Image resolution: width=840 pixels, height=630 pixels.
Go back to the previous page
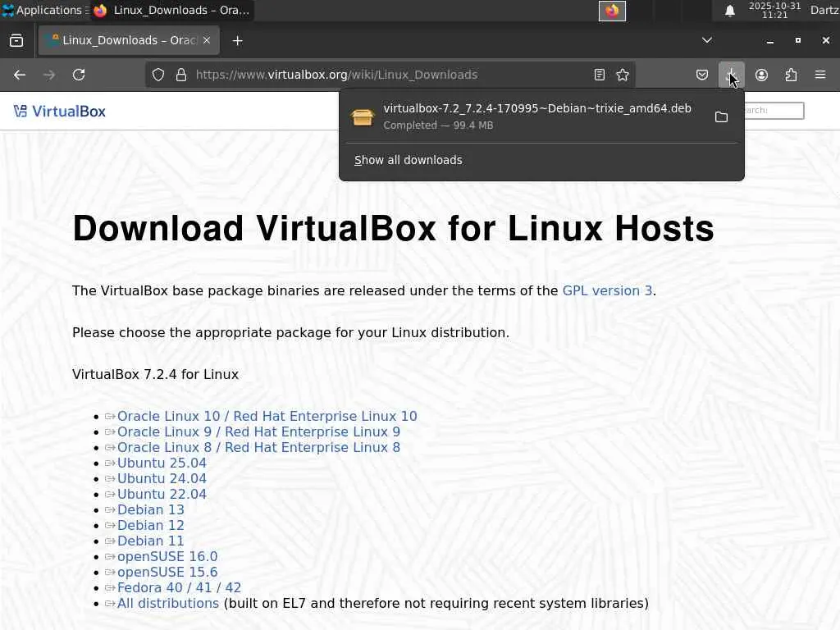click(20, 75)
